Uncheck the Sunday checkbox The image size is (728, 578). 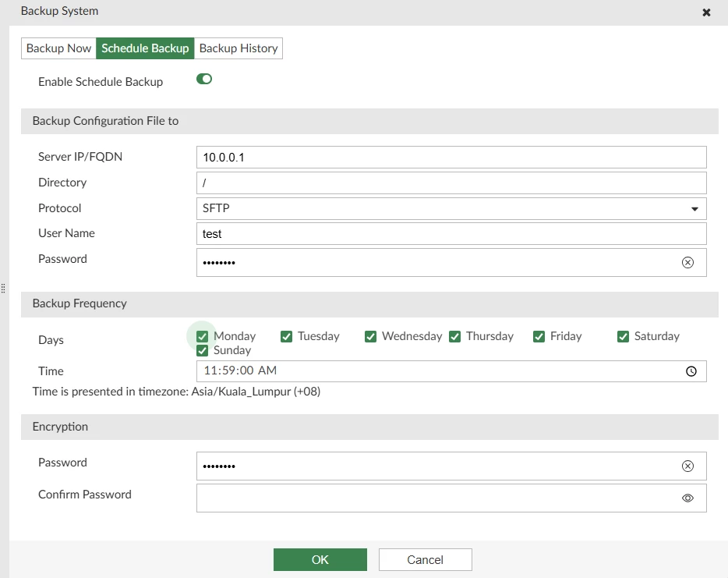(x=202, y=350)
